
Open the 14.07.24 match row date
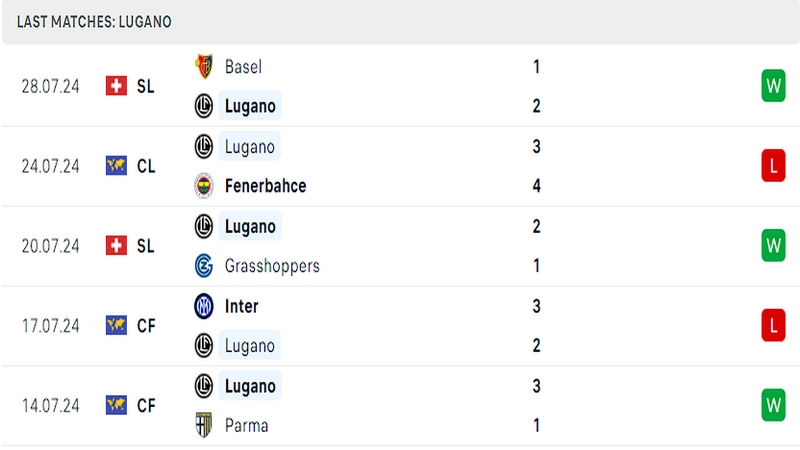51,406
